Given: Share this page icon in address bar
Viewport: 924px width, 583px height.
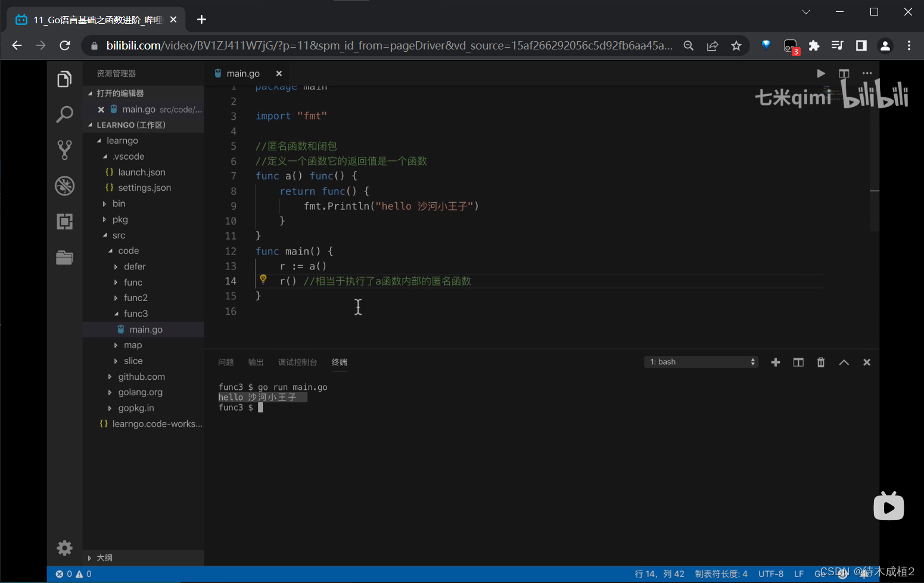Looking at the screenshot, I should tap(713, 46).
